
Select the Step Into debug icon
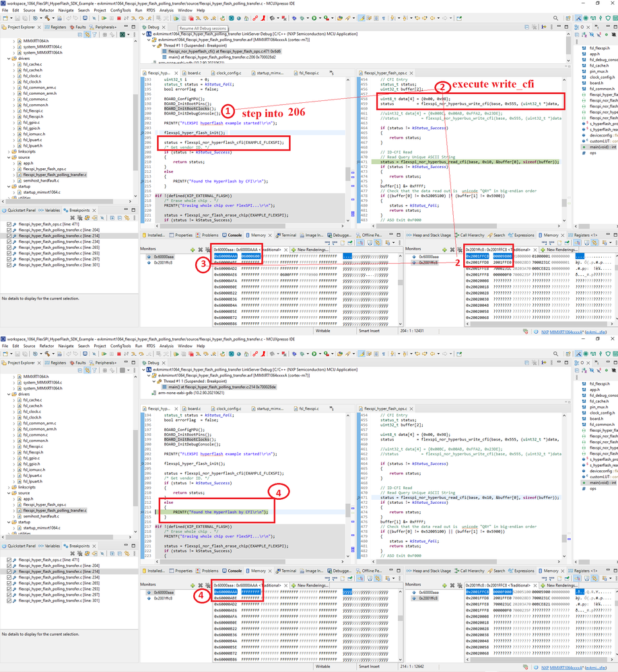134,17
